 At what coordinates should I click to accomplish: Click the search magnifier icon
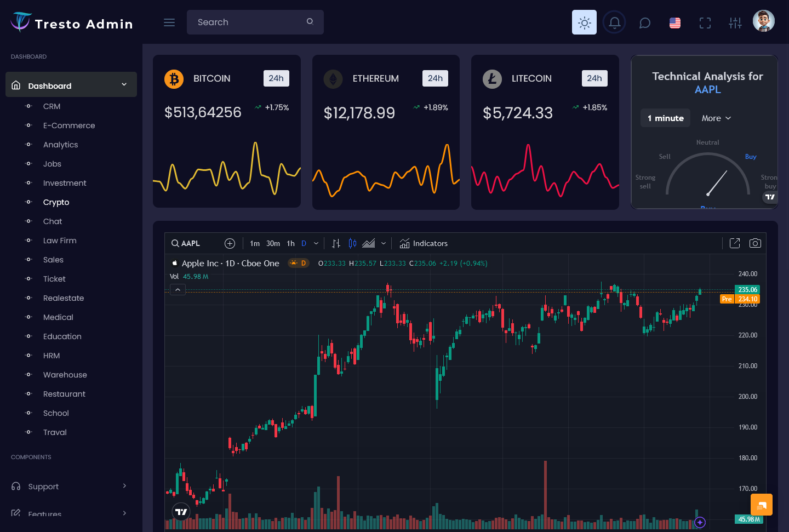tap(310, 21)
